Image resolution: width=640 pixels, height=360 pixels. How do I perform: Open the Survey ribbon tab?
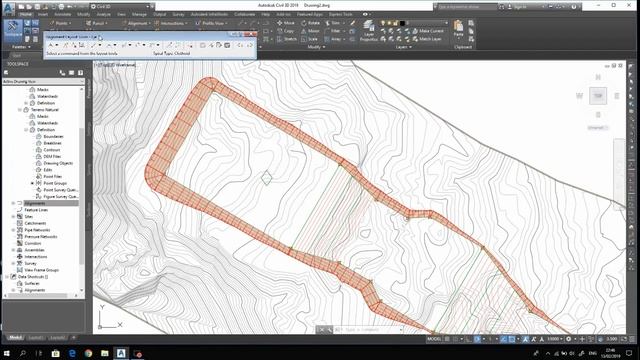point(178,14)
